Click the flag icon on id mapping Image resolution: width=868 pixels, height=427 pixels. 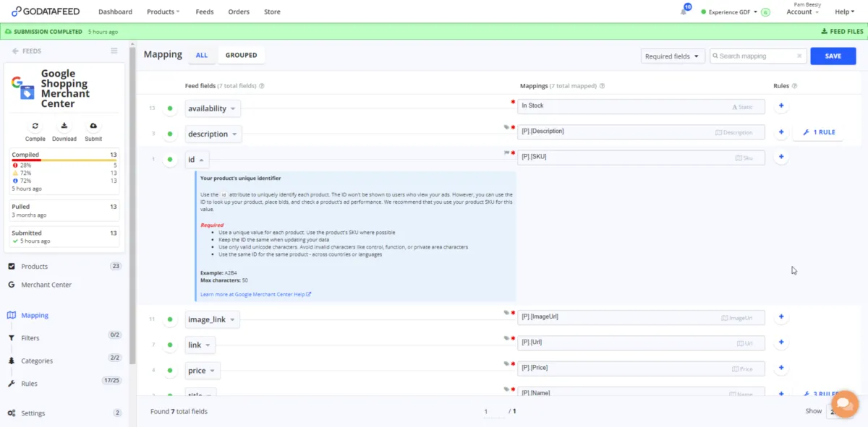[x=506, y=152]
